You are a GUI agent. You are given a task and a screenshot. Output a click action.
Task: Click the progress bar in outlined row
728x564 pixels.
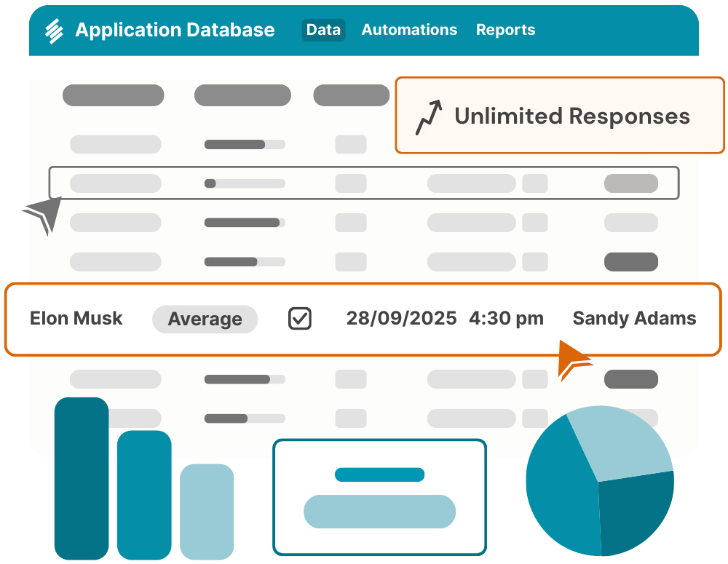(x=245, y=183)
